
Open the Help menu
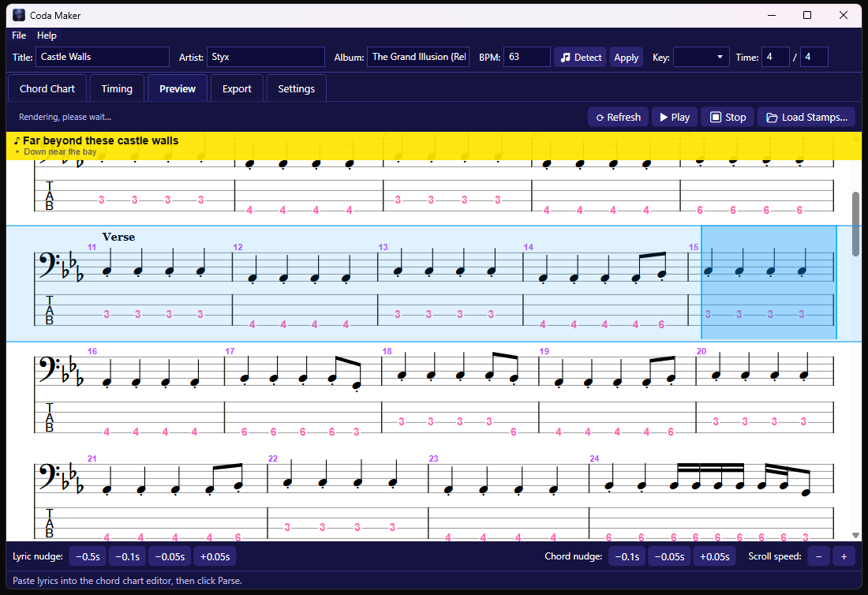47,36
